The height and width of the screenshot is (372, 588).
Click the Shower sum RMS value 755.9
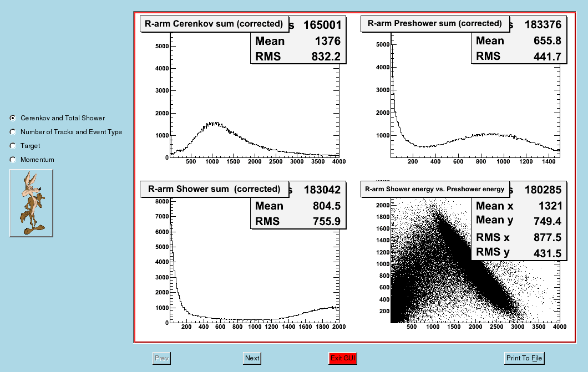point(327,221)
